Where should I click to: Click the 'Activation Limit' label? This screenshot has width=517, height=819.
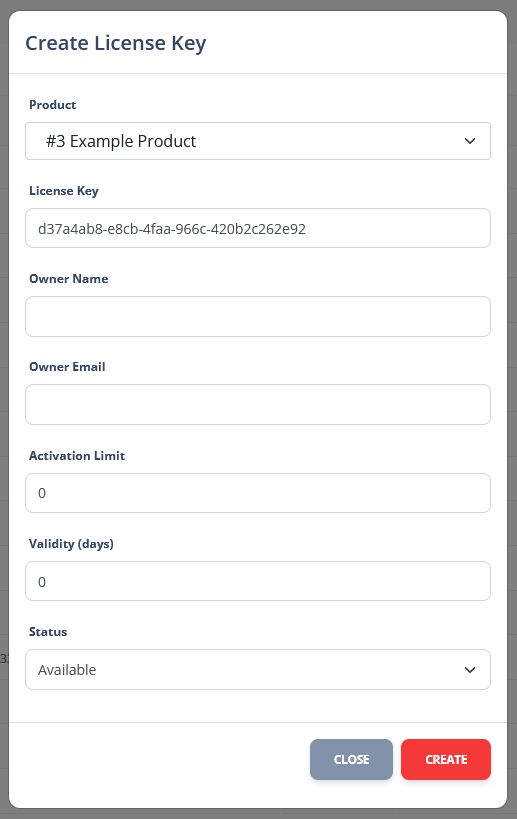point(77,455)
